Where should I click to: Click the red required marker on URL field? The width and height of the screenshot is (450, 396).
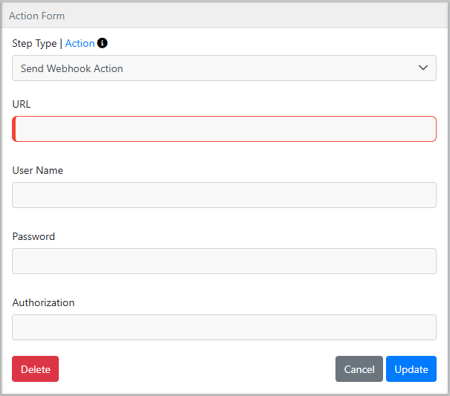14,129
